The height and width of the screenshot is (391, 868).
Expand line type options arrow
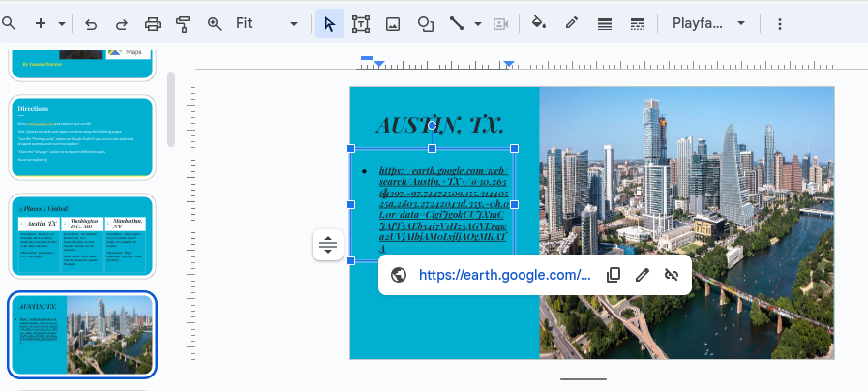[x=478, y=24]
